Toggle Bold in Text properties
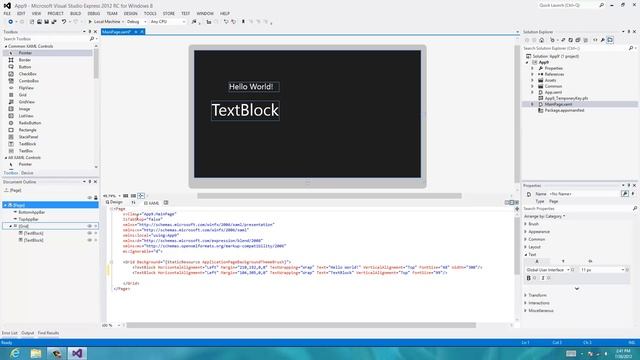This screenshot has height=360, width=640. click(x=529, y=278)
